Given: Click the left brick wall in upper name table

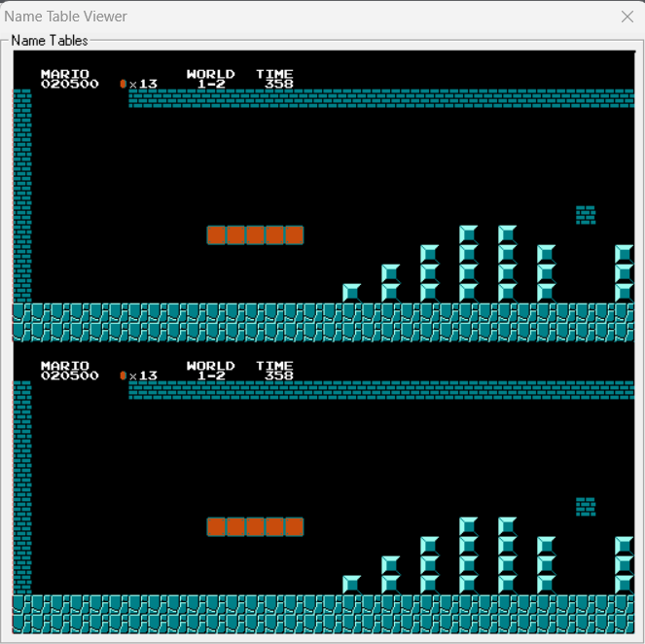Looking at the screenshot, I should coord(22,196).
